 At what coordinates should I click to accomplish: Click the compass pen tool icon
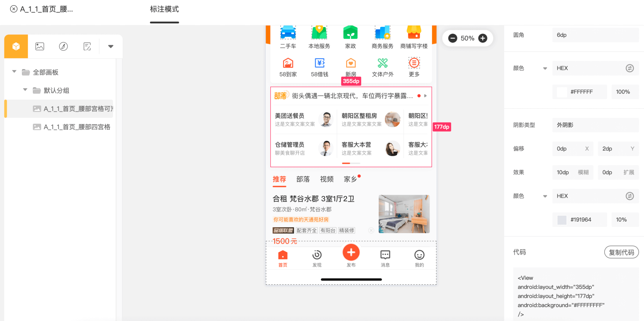[63, 47]
